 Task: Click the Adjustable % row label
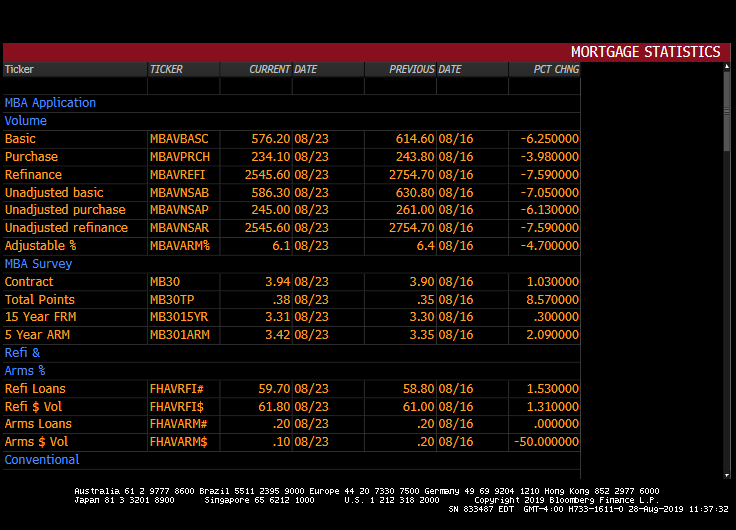click(x=40, y=246)
